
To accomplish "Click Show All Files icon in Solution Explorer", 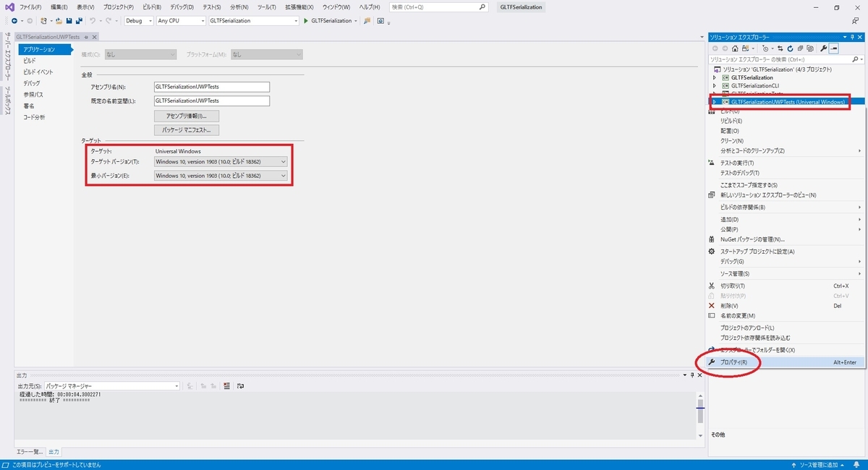I will click(810, 48).
